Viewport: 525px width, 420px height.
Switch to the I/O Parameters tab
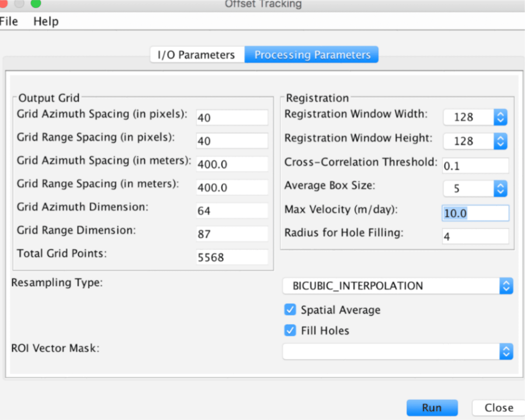pos(197,55)
